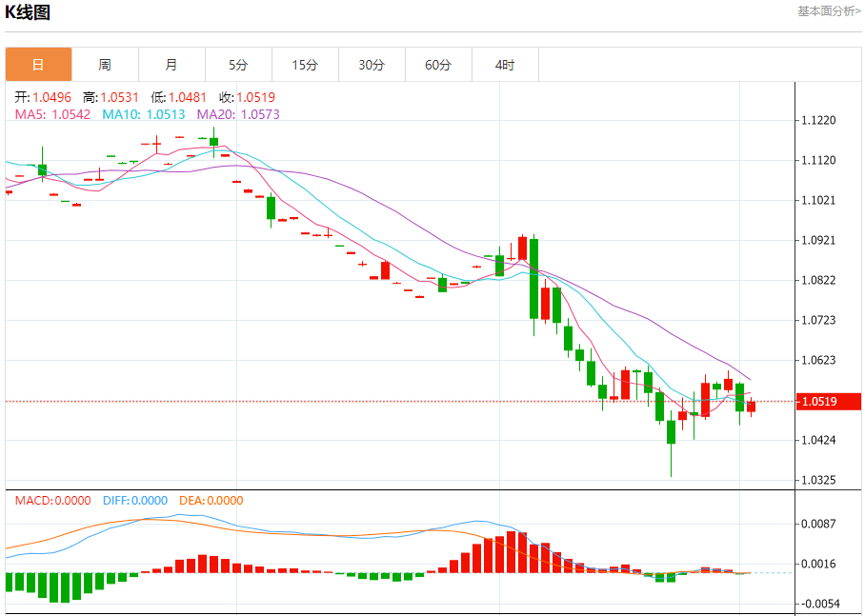
Task: Open the 30分 interval tab
Action: 372,65
